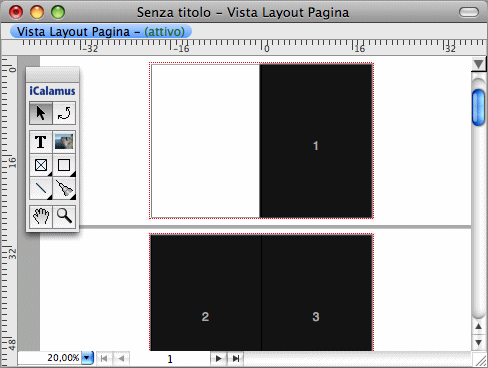Screen dimensions: 488x368
Task: Click the 20,00% zoom field
Action: 50,358
